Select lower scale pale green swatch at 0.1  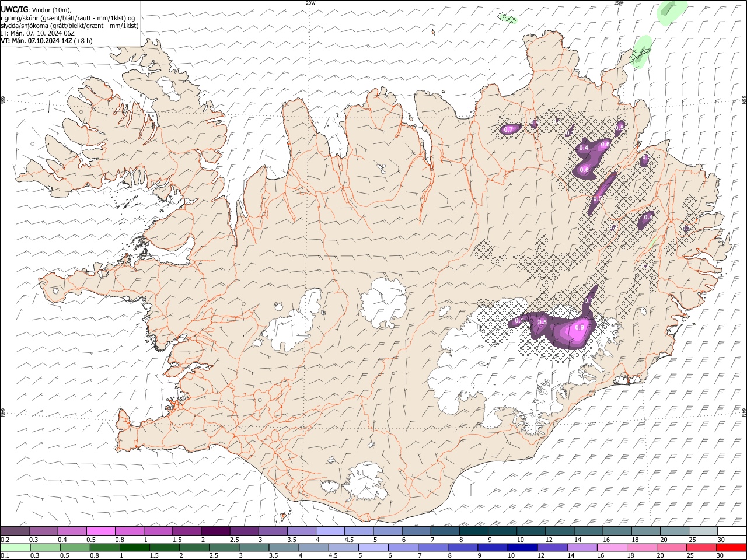click(15, 547)
